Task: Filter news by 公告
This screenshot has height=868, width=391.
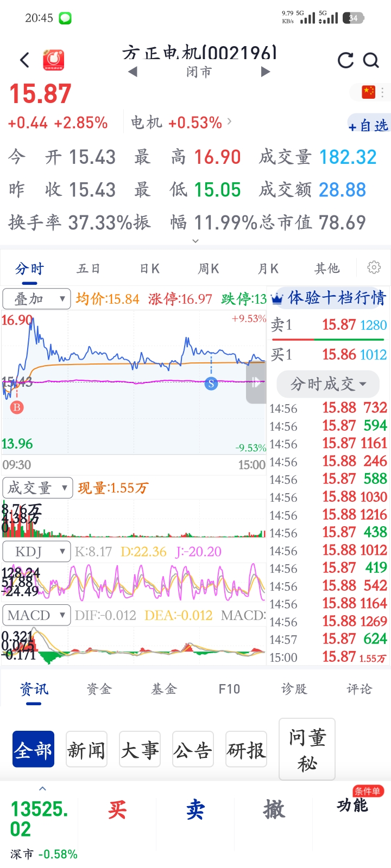Action: (193, 749)
